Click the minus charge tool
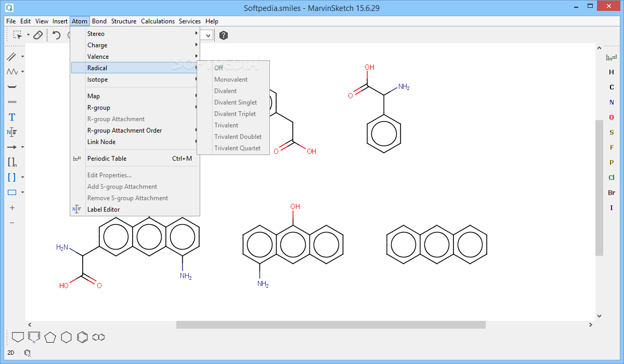Image resolution: width=624 pixels, height=364 pixels. pyautogui.click(x=12, y=223)
